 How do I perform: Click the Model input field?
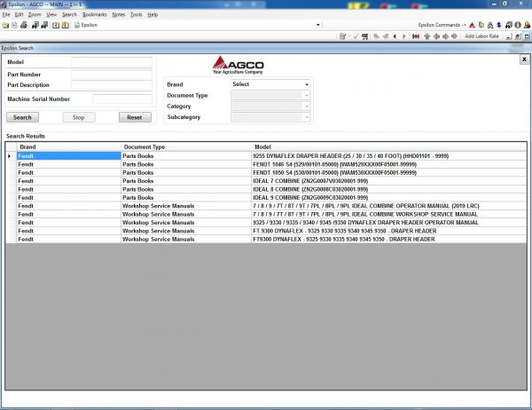[x=112, y=62]
